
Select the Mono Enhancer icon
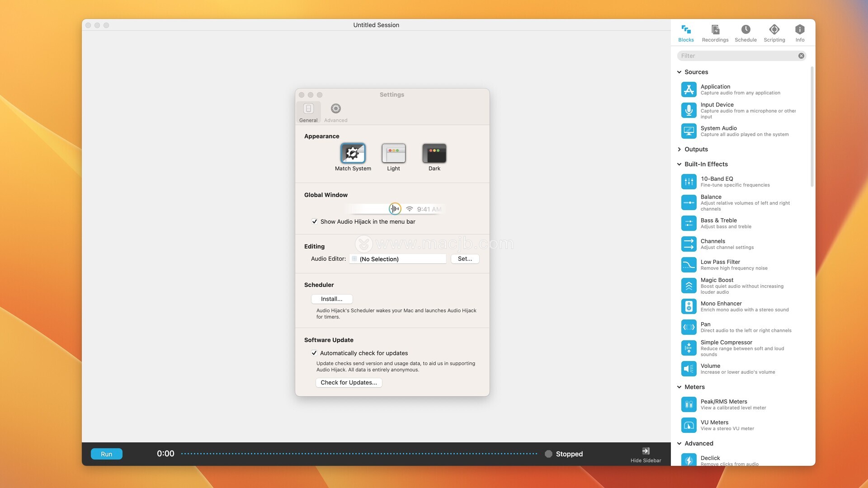[689, 306]
